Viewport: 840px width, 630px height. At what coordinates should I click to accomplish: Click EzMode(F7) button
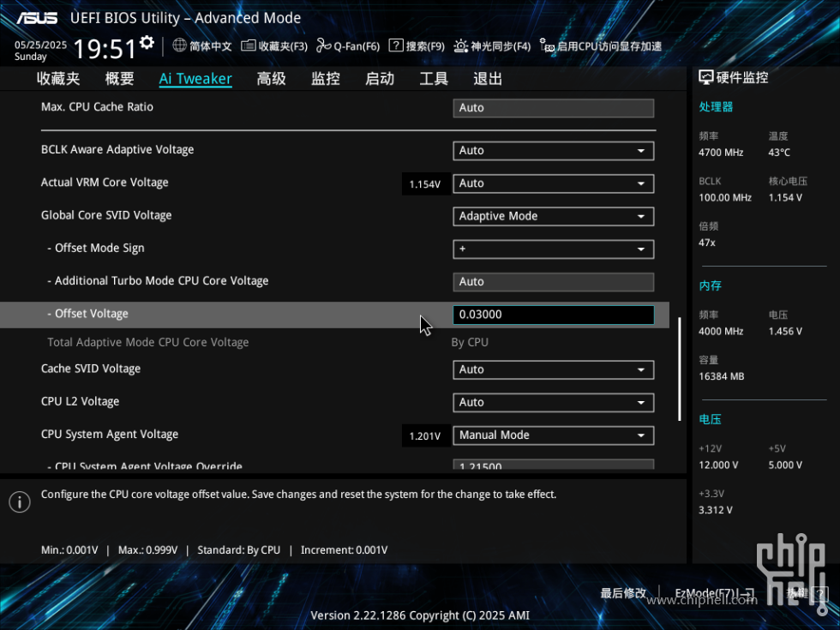(715, 593)
